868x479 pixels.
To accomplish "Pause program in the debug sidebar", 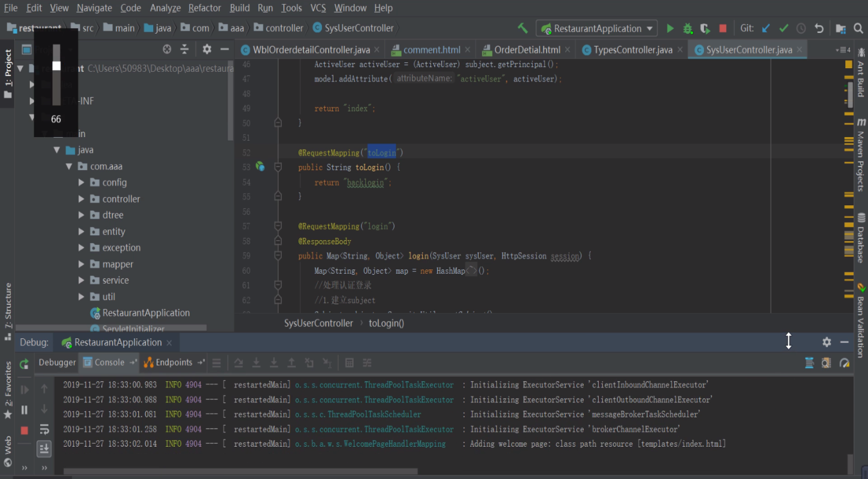I will pos(25,410).
